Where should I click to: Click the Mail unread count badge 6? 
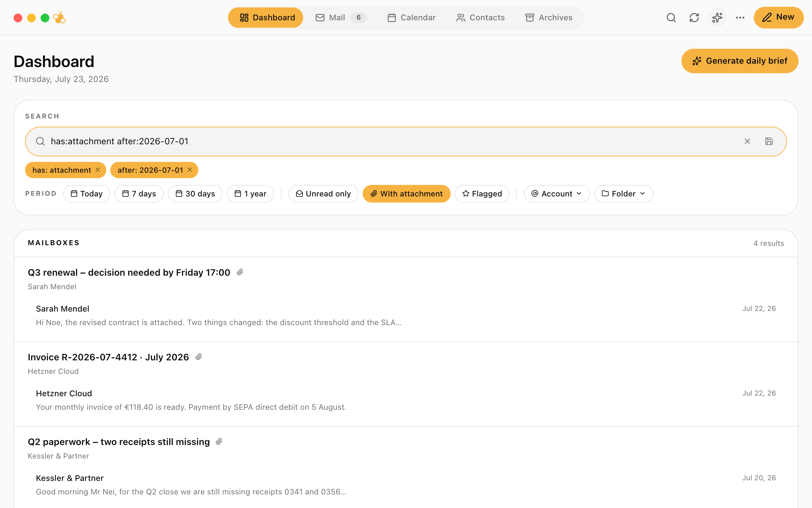(359, 18)
